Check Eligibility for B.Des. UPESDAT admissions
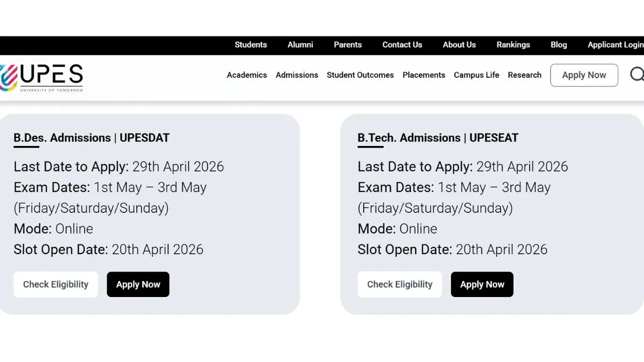Viewport: 644px width, 362px height. [x=55, y=284]
